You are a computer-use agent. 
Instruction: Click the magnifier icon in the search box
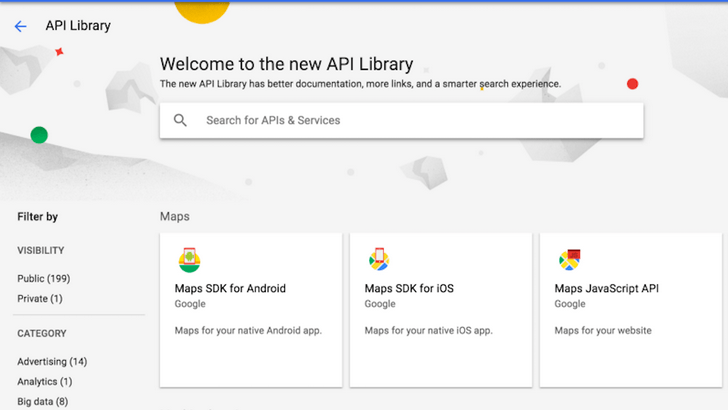pos(180,121)
